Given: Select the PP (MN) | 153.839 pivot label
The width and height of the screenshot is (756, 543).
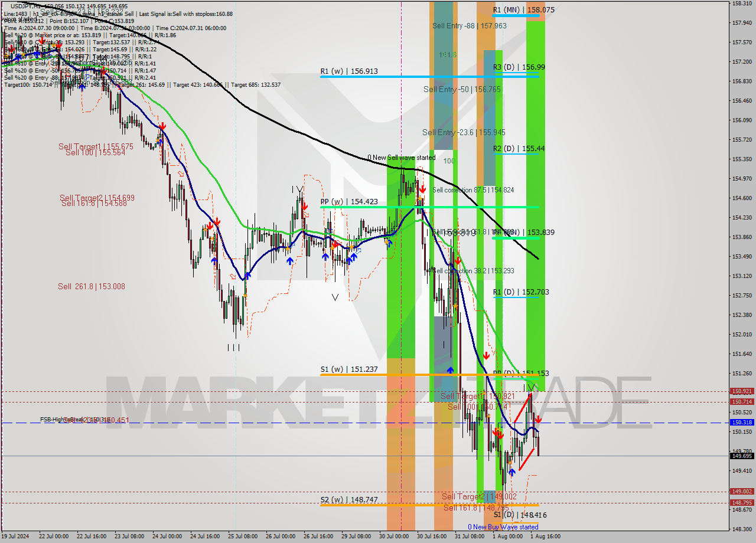Looking at the screenshot, I should point(524,233).
